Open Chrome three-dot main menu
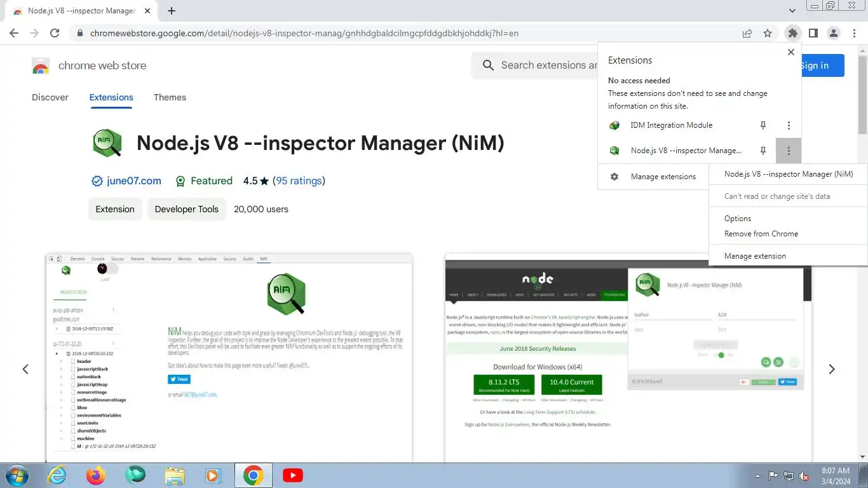Screen dimensions: 868x488 point(855,33)
